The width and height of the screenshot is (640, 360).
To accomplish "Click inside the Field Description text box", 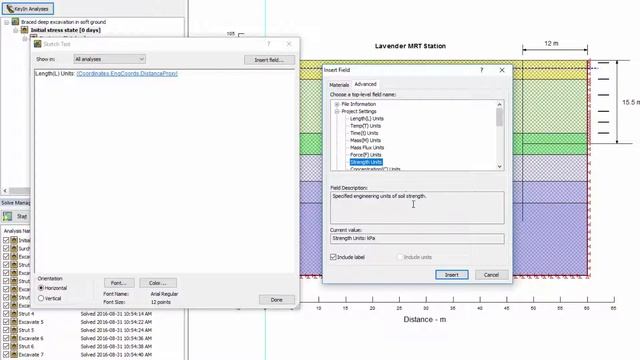I will [417, 207].
